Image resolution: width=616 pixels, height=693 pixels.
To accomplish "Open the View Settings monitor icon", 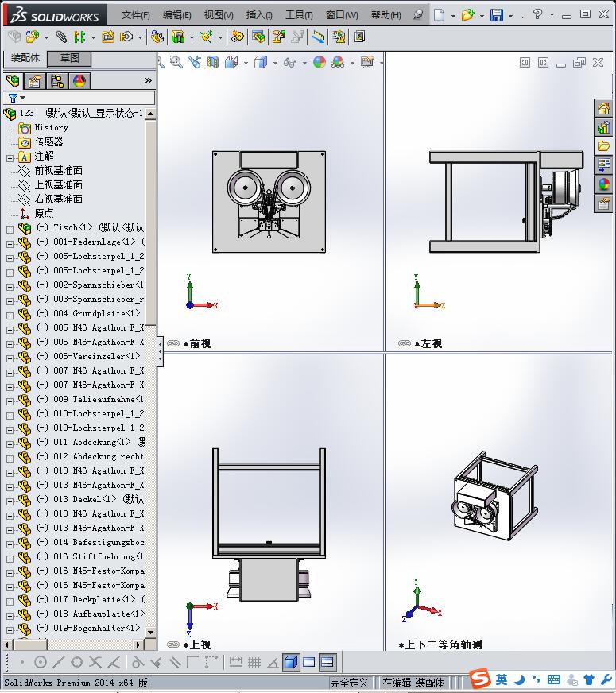I will (x=367, y=62).
